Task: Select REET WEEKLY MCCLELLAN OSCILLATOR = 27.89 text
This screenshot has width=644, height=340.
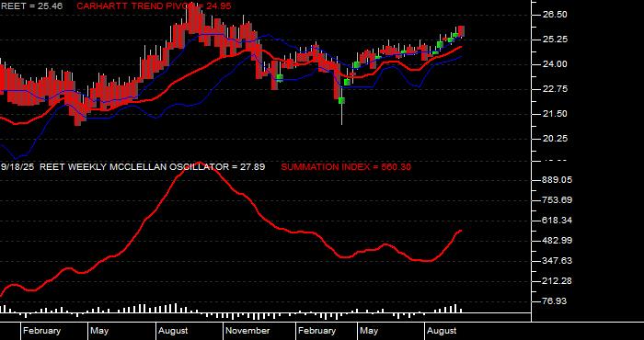Action: point(153,167)
